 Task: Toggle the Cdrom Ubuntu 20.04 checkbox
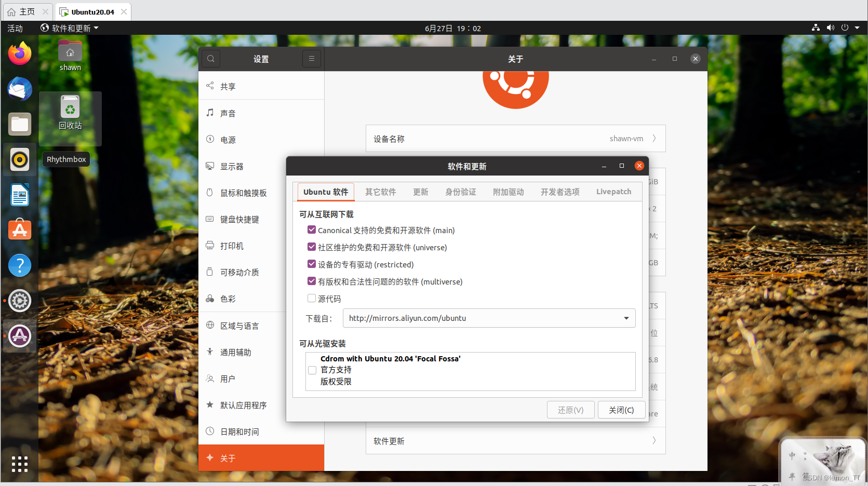[312, 370]
